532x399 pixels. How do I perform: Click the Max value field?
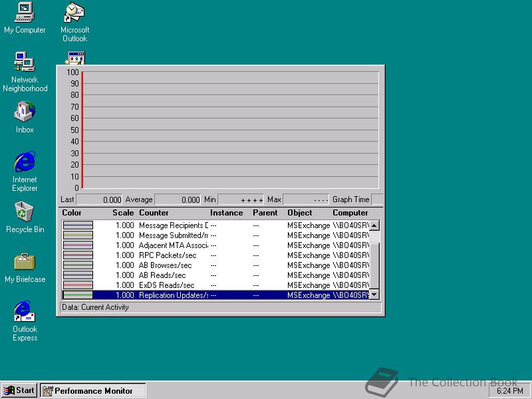306,199
